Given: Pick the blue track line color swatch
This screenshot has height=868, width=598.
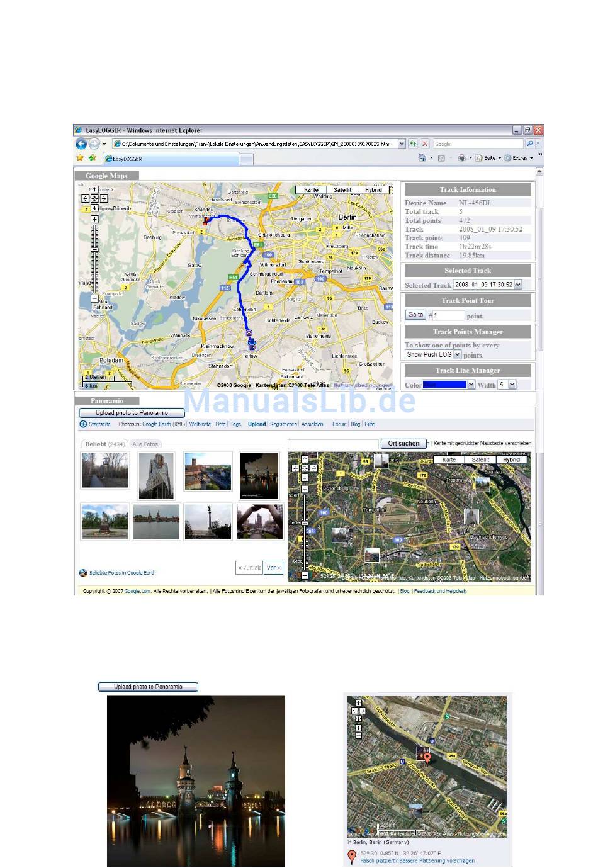Looking at the screenshot, I should (x=444, y=385).
